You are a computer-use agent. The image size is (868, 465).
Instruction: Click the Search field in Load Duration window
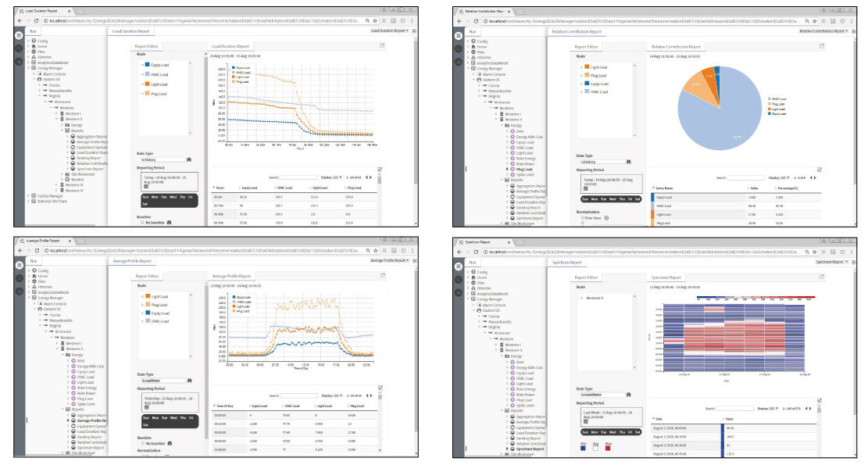(298, 177)
